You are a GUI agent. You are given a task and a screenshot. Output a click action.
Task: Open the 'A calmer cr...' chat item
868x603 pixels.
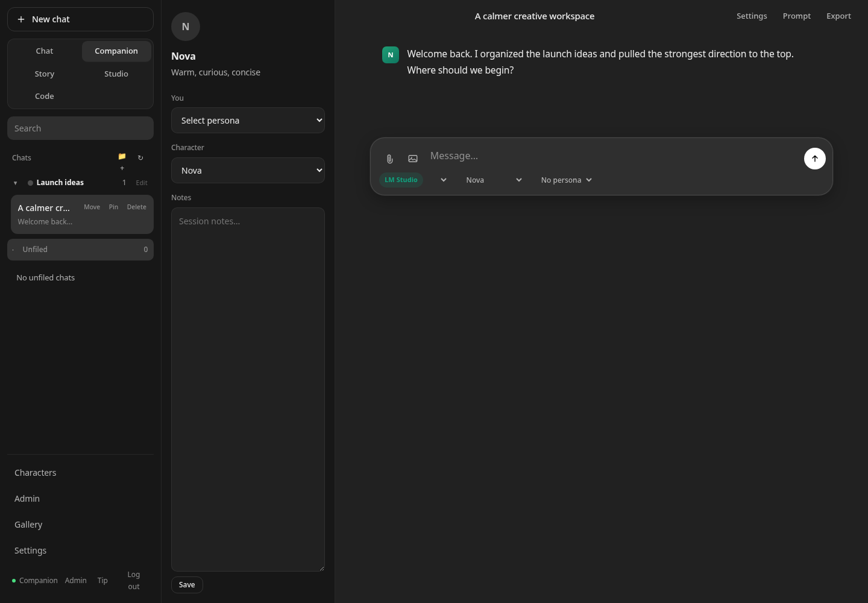[x=82, y=215]
